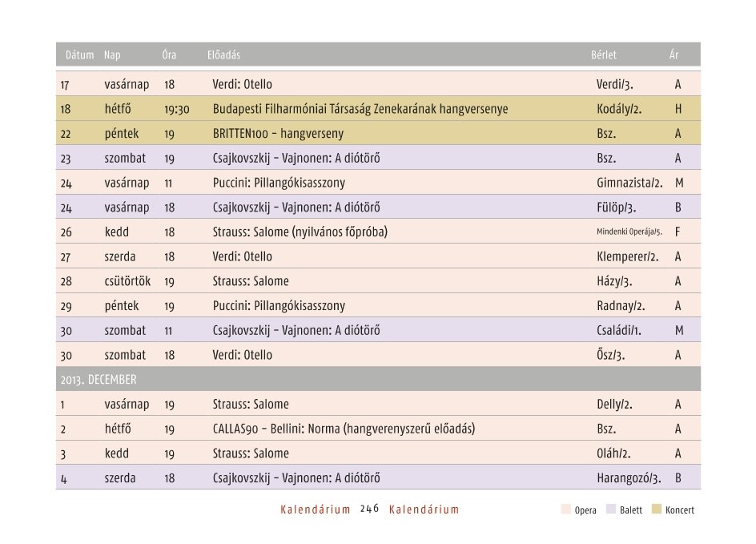Select CALLAS90 – Bellini: Norma entry

(344, 429)
